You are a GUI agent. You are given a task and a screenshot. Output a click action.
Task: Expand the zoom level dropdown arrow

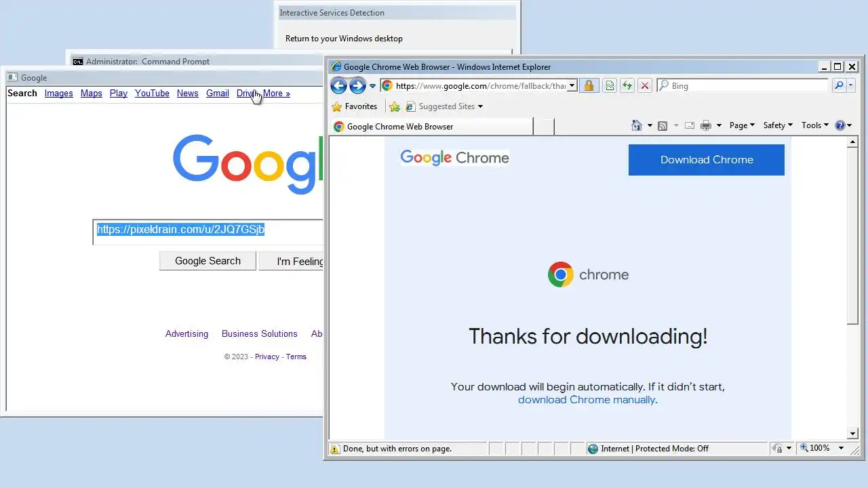pos(841,449)
